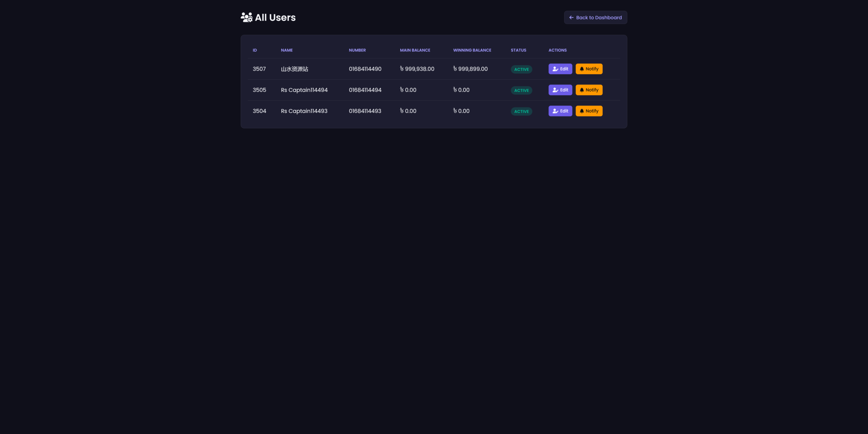Click ACTIVE status badge for user 3507
The image size is (868, 434).
coord(521,69)
